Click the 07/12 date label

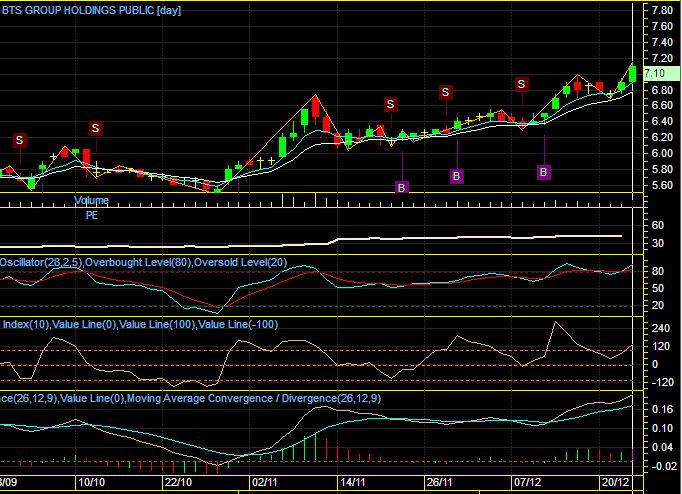(528, 482)
